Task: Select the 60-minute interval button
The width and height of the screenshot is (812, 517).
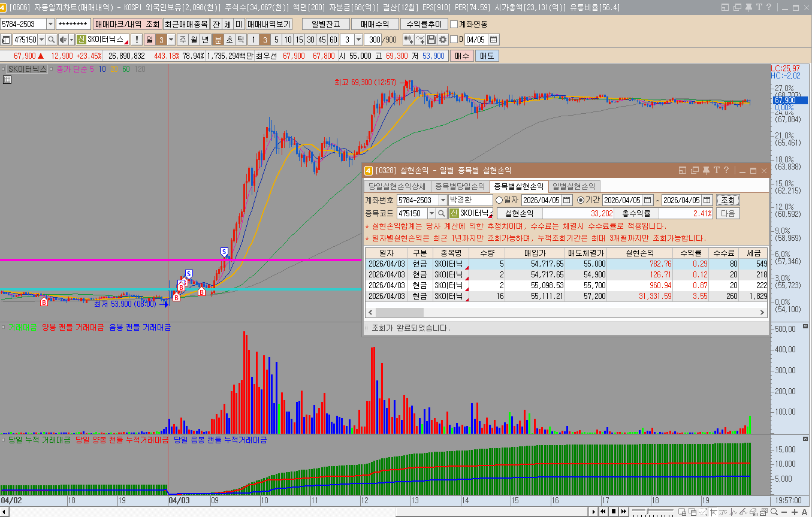Action: tap(333, 40)
